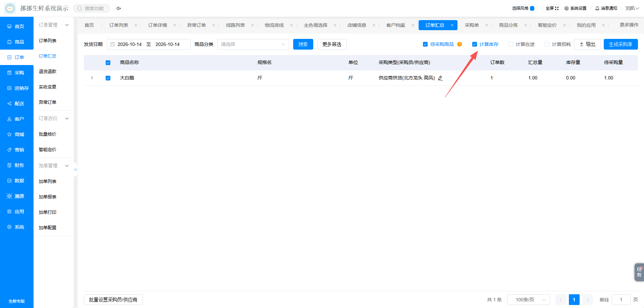
Task: Enable the 计算在途 checkbox
Action: (511, 44)
